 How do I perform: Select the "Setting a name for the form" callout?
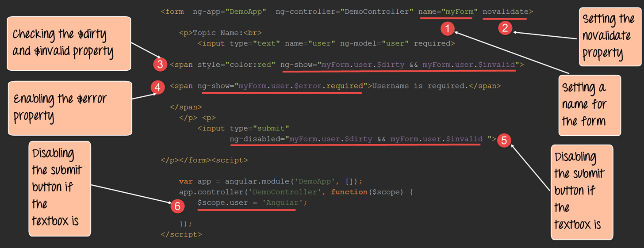point(589,106)
